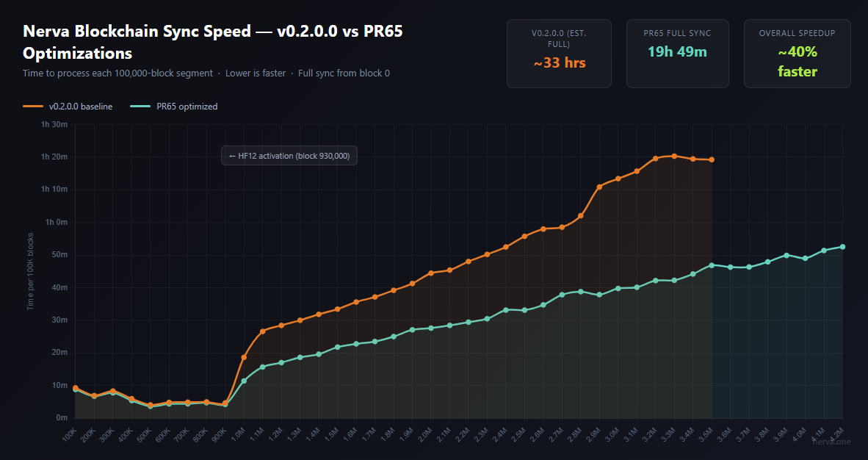The height and width of the screenshot is (460, 868).
Task: Click the '1h 0m' y-axis label
Action: click(x=57, y=222)
